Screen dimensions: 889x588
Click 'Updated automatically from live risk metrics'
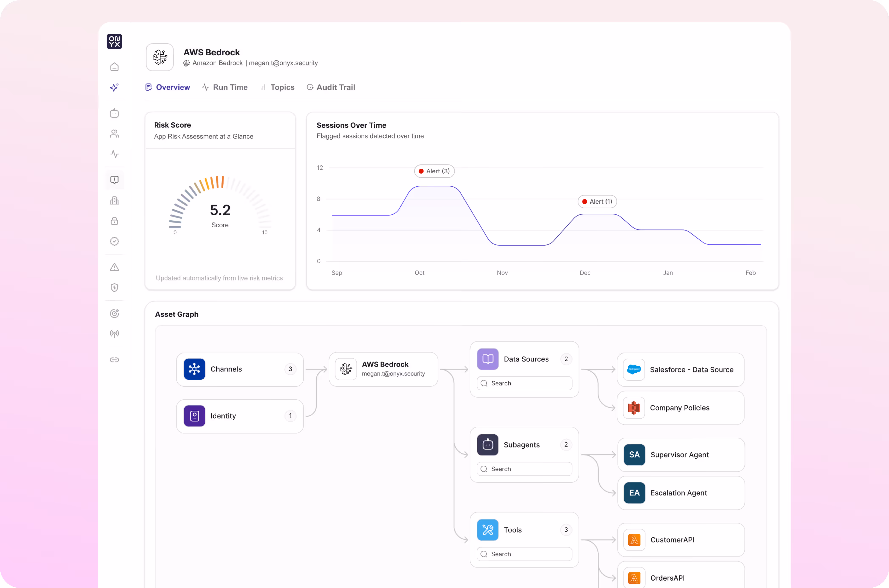click(219, 278)
